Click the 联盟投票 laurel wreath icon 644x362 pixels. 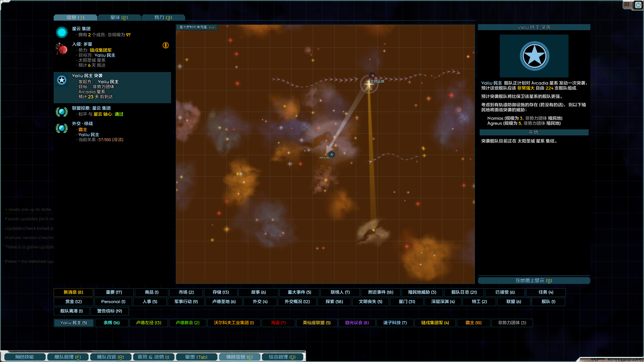coord(62,111)
